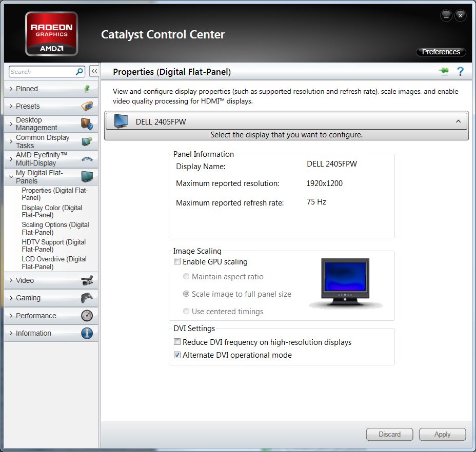
Task: Open LCD Overdrive (Digital Flat-Panel) page
Action: (x=54, y=263)
